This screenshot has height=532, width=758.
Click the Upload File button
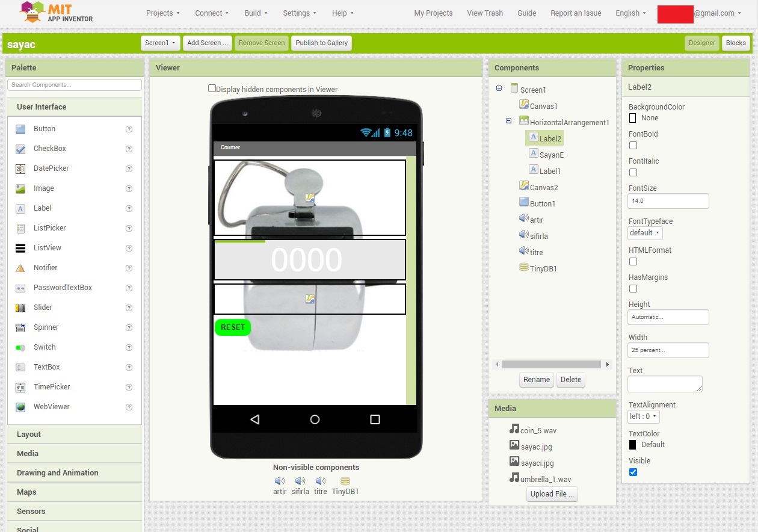coord(552,494)
